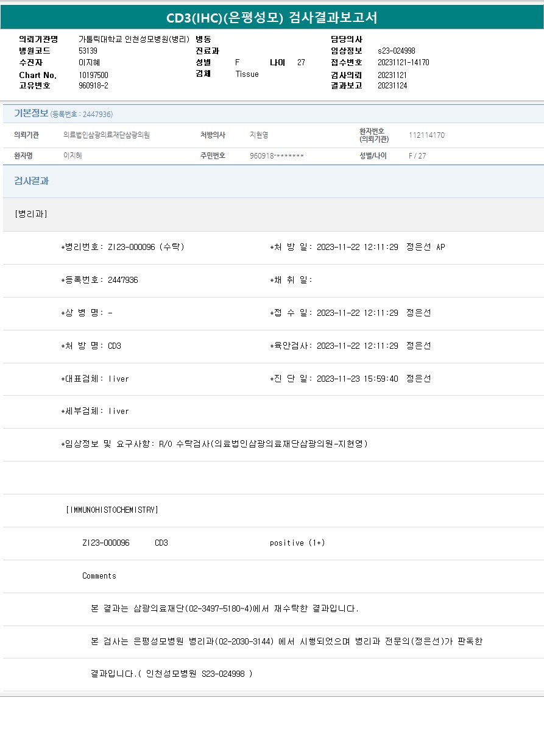
Task: Click the masked 주민번호 value
Action: pos(277,156)
